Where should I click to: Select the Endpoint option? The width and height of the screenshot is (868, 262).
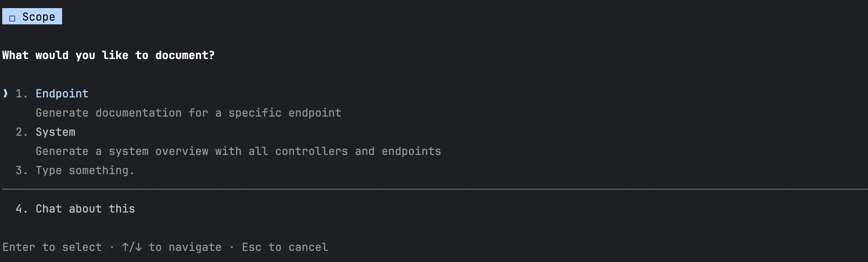(62, 94)
